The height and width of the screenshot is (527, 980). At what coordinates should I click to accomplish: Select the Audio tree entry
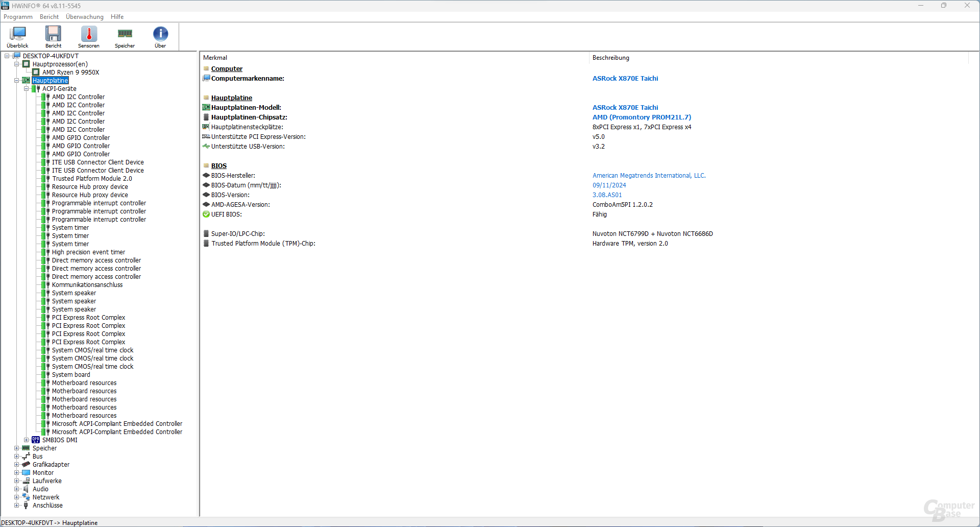point(40,489)
